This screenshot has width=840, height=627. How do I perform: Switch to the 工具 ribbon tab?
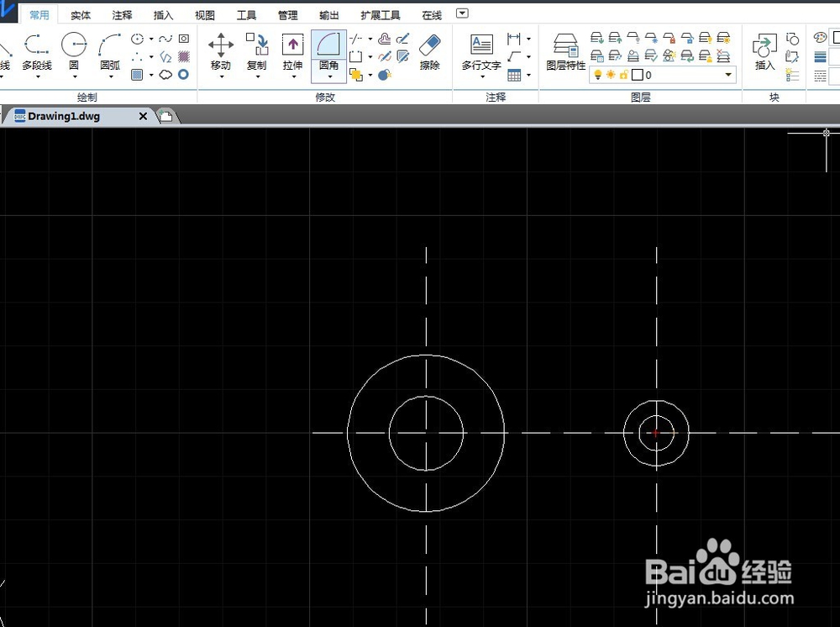pyautogui.click(x=246, y=15)
